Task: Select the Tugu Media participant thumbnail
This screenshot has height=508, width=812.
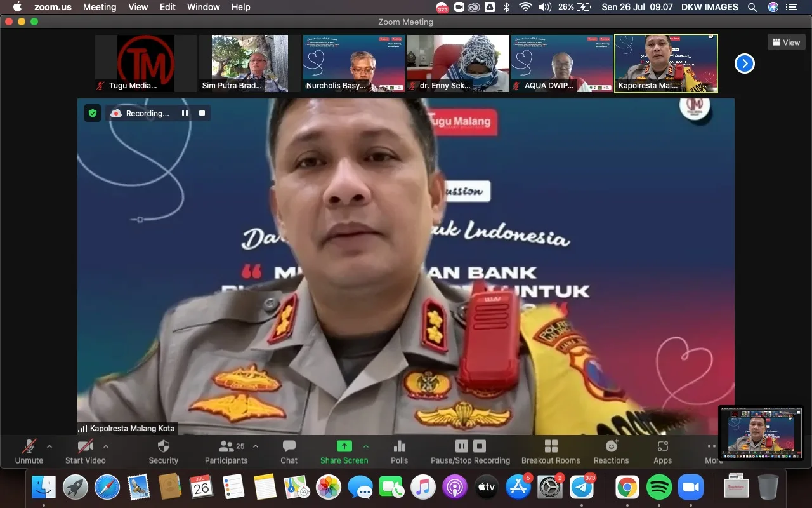Action: point(146,63)
